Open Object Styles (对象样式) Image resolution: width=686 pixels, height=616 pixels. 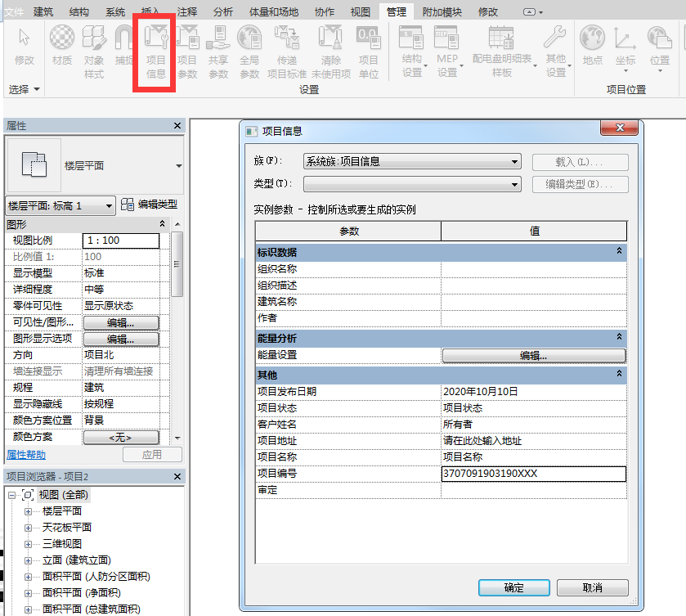tap(94, 52)
